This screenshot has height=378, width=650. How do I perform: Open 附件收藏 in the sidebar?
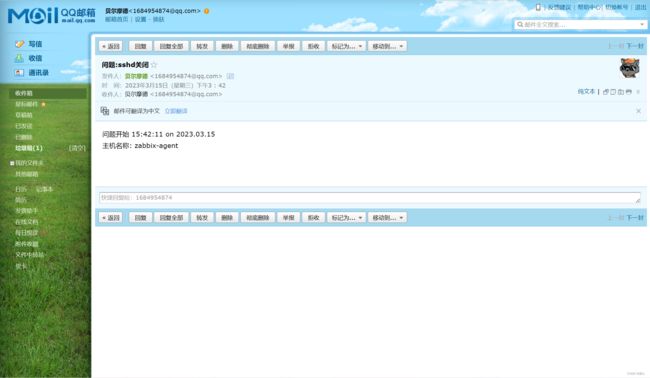(27, 244)
